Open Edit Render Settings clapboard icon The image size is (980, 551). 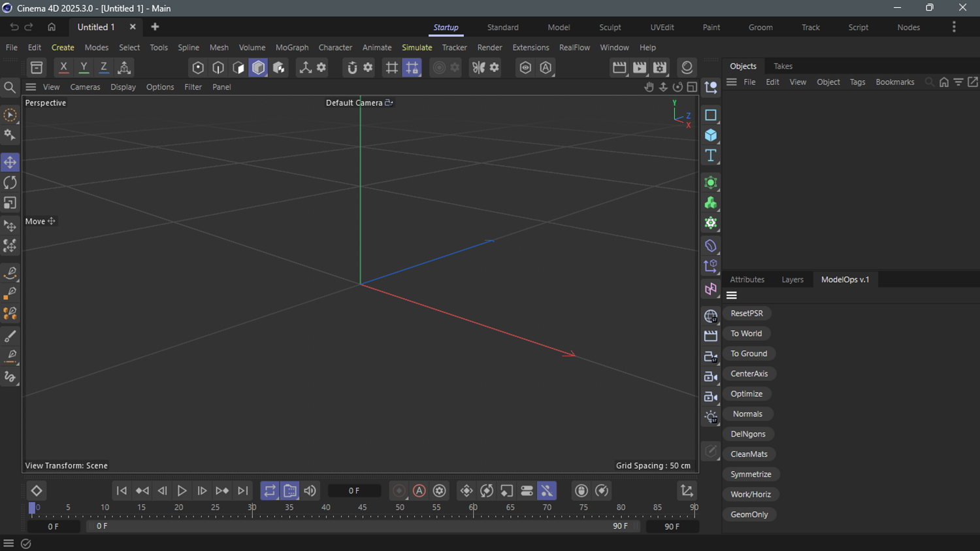point(660,67)
